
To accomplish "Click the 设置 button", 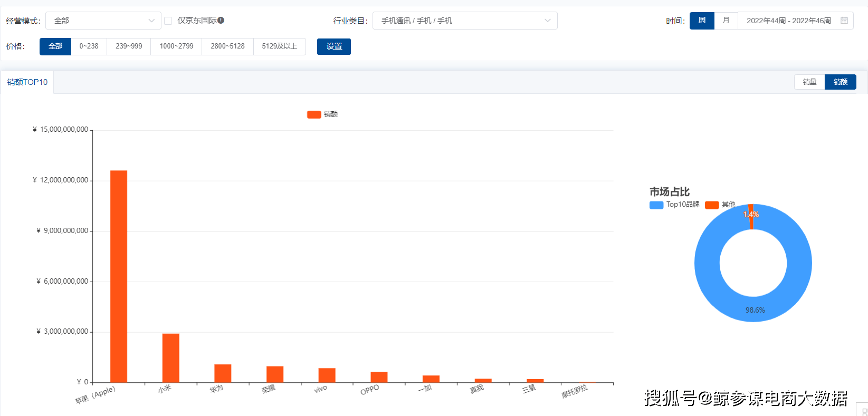I will point(334,46).
